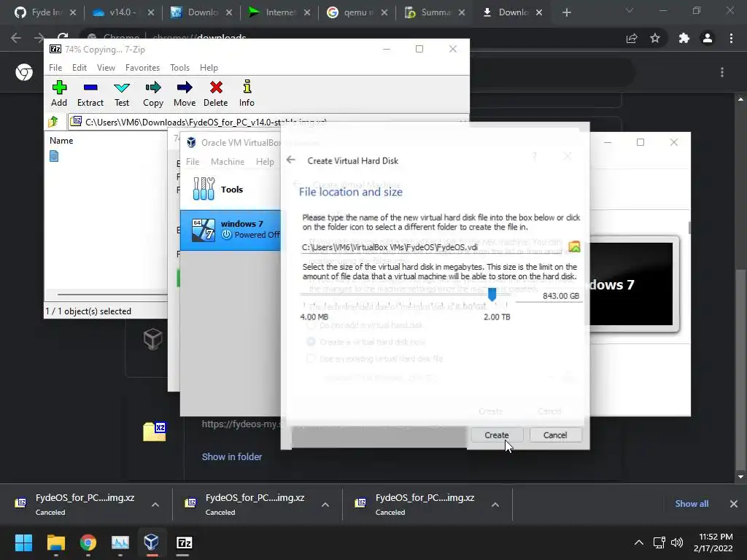This screenshot has height=560, width=747.
Task: Click the virtual hard disk file path field
Action: (x=433, y=247)
